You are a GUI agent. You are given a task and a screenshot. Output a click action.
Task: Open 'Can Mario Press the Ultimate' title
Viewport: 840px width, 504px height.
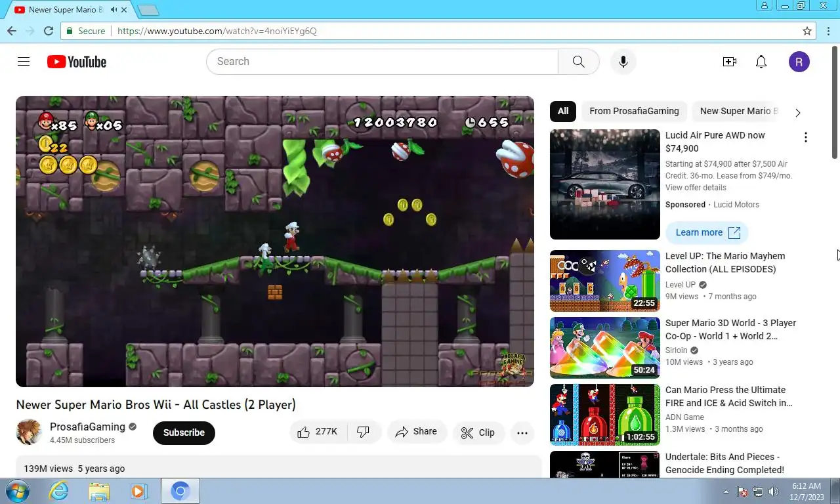728,396
